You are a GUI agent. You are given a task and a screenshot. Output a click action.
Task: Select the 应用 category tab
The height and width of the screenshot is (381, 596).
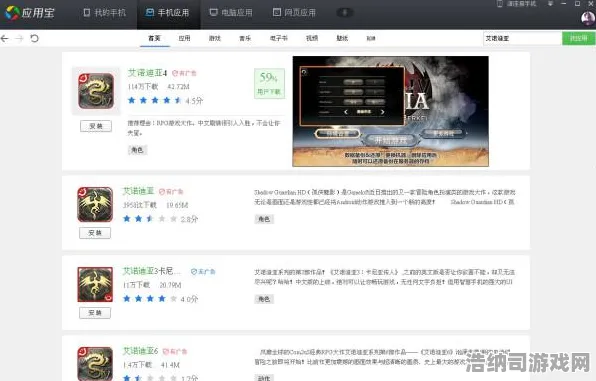[x=184, y=38]
